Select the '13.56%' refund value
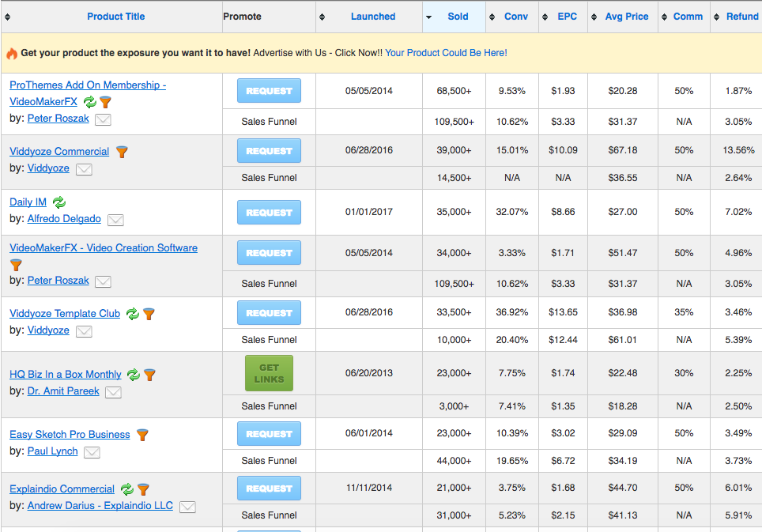762x532 pixels. point(738,150)
